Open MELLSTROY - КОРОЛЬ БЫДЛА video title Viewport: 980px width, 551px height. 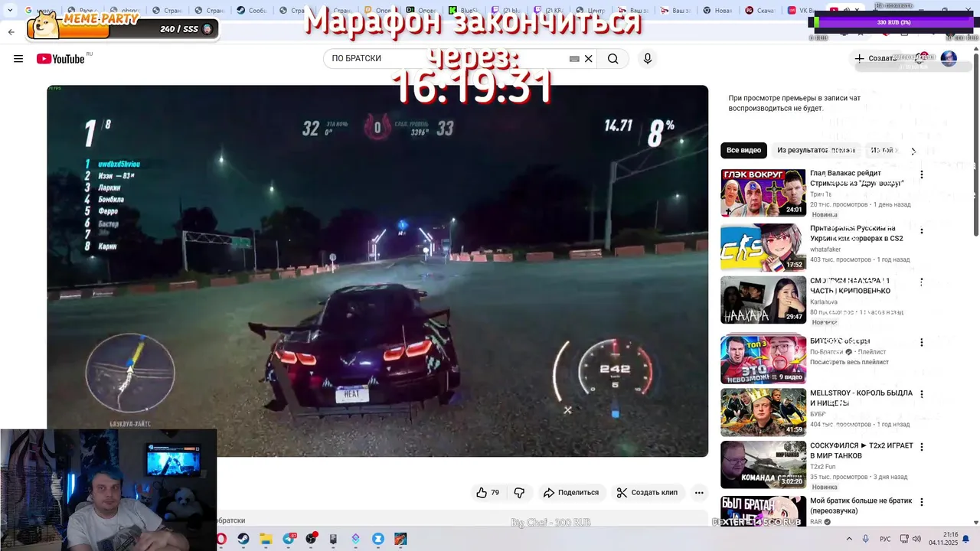pos(861,398)
